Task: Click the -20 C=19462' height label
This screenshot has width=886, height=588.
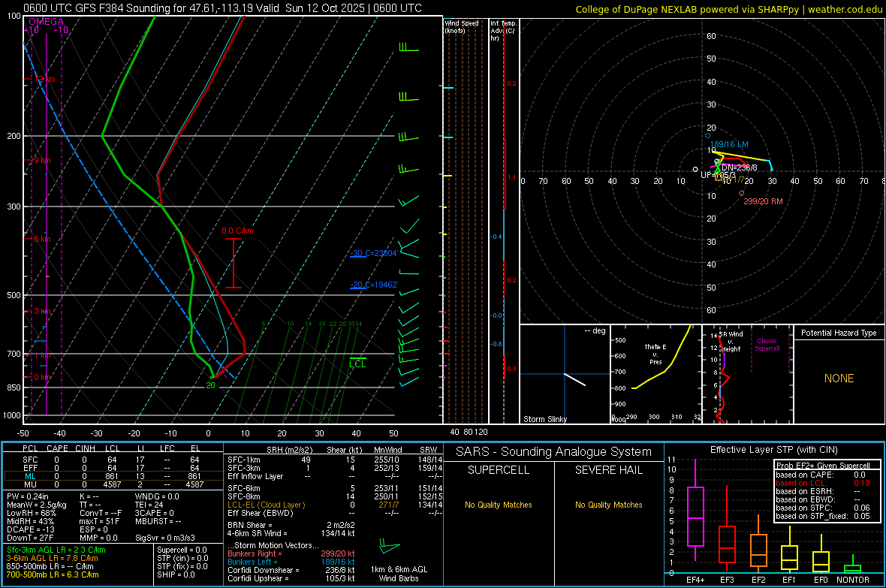Action: [x=374, y=285]
